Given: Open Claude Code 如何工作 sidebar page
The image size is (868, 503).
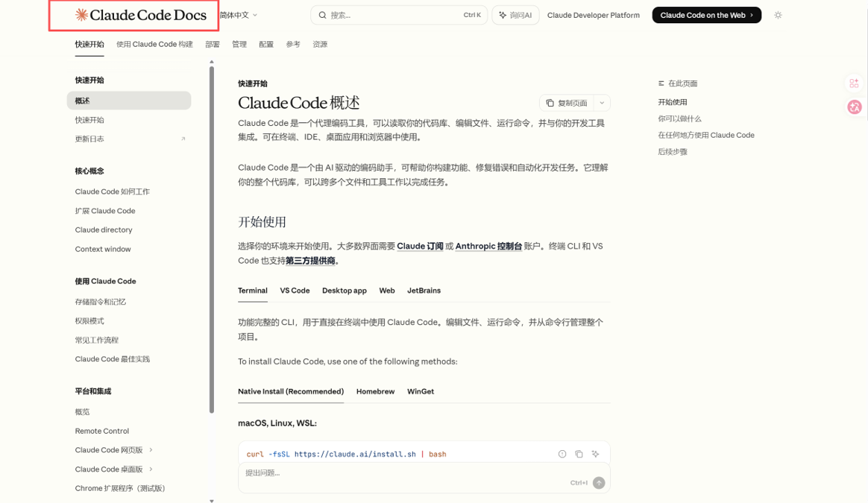Looking at the screenshot, I should pyautogui.click(x=113, y=192).
